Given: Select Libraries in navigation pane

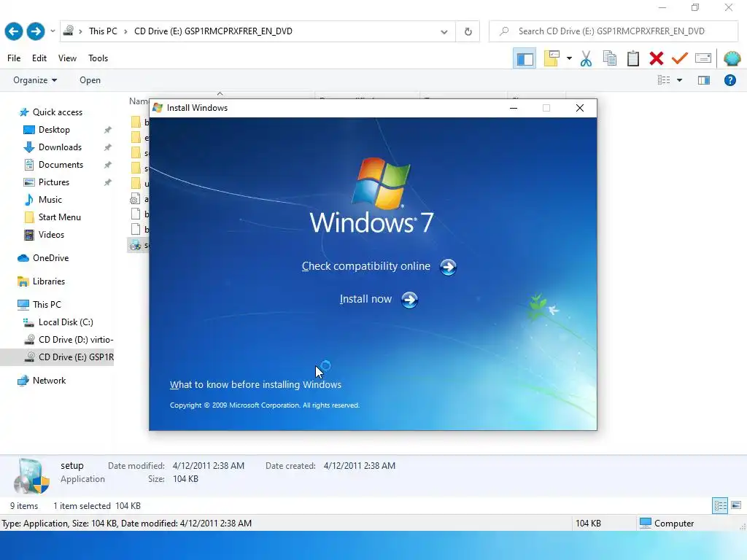Looking at the screenshot, I should tap(49, 281).
